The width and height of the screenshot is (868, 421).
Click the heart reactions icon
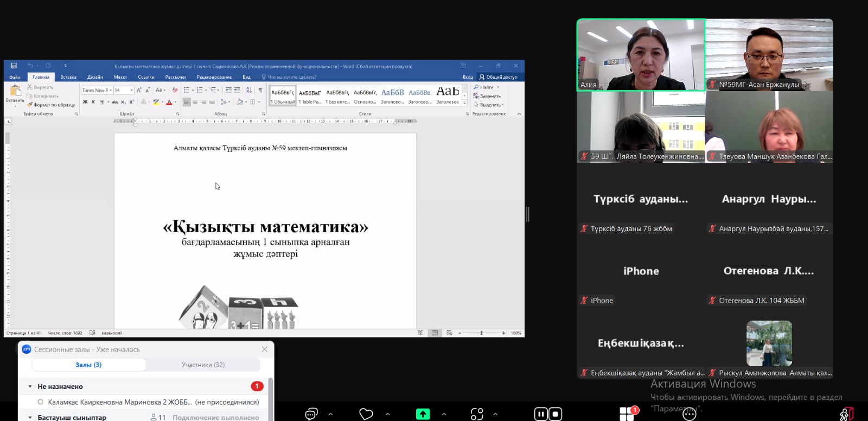coord(366,414)
